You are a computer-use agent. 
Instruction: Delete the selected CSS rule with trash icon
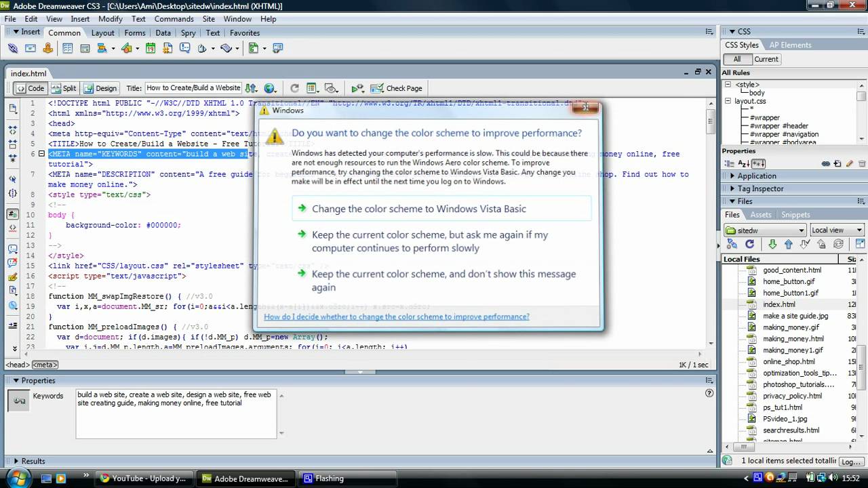click(862, 163)
